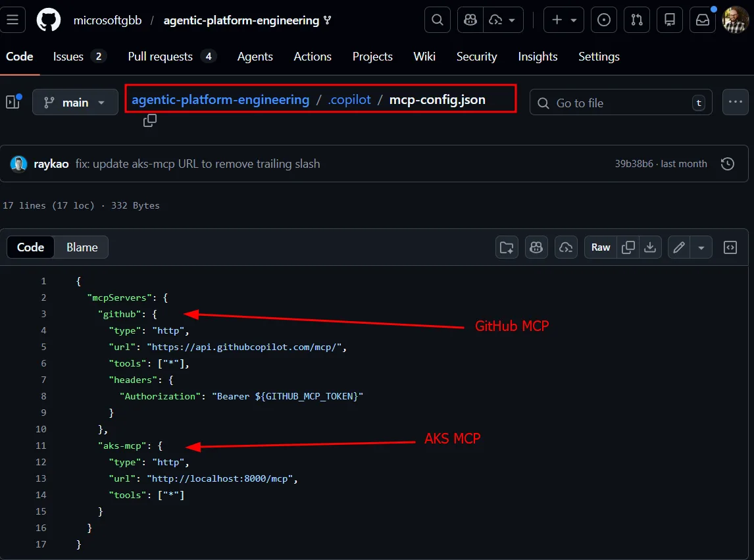Viewport: 754px width, 560px height.
Task: Open the search magnifier in header
Action: click(x=438, y=20)
